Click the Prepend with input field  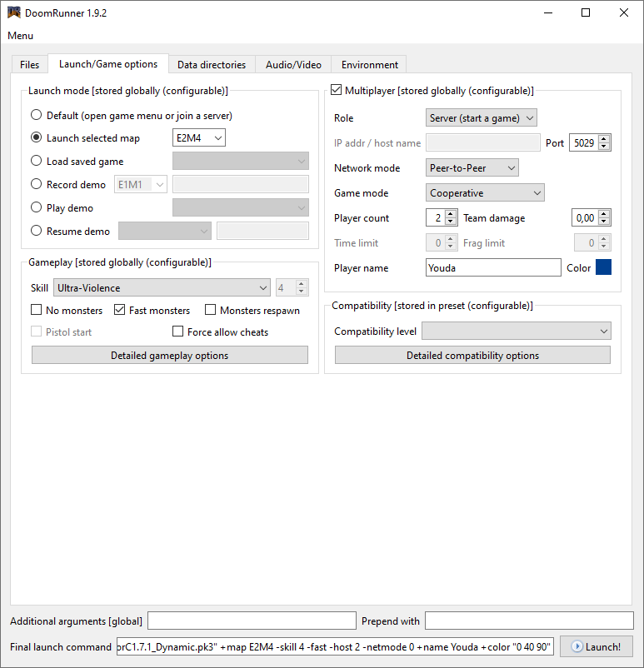529,621
